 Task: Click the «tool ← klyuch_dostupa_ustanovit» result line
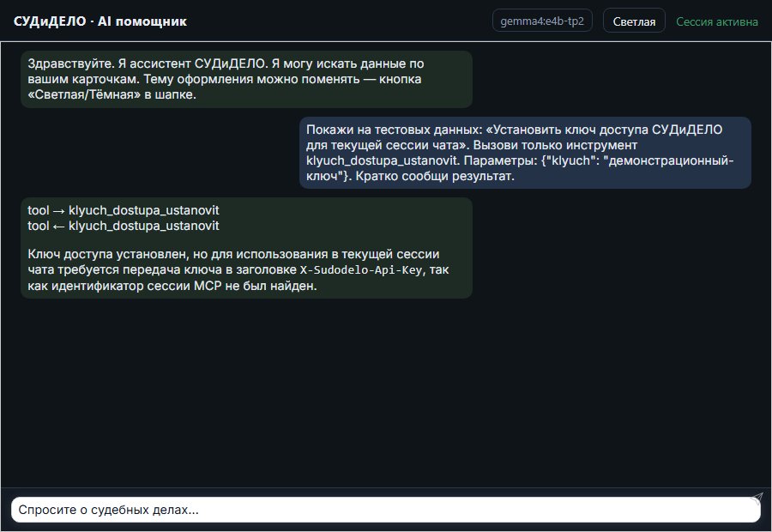click(123, 226)
